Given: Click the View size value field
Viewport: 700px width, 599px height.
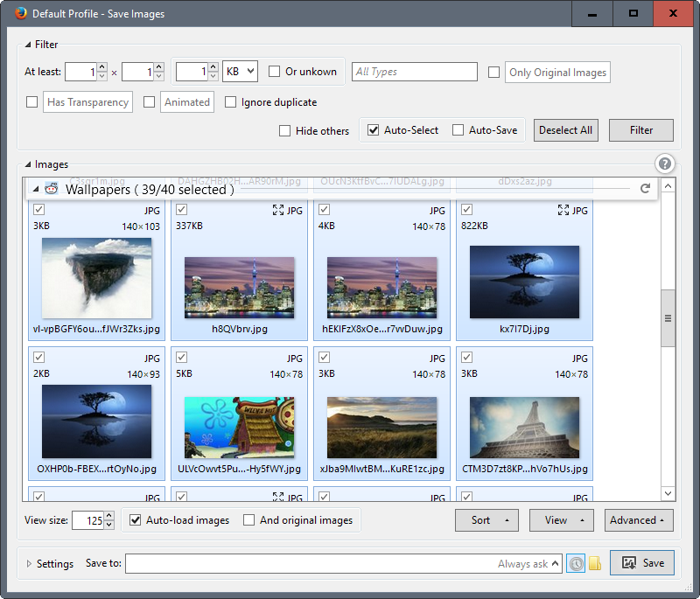Looking at the screenshot, I should pos(88,520).
